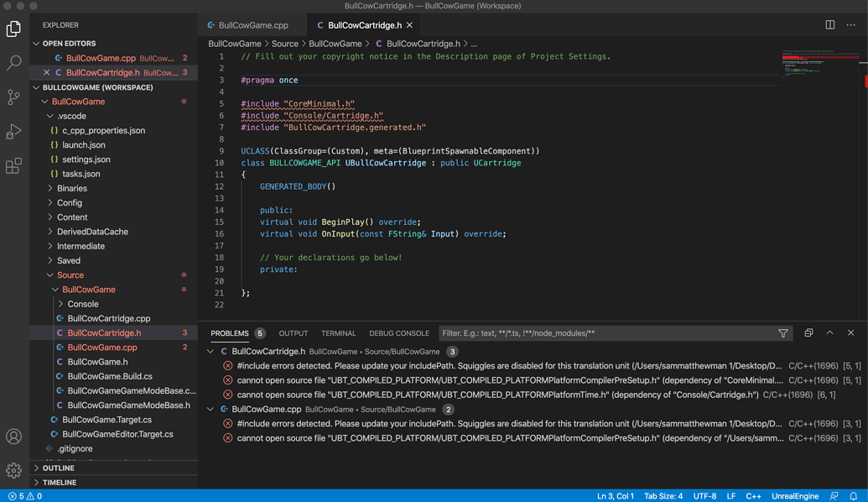
Task: Change the UTF-8 encoding in status bar
Action: point(704,495)
